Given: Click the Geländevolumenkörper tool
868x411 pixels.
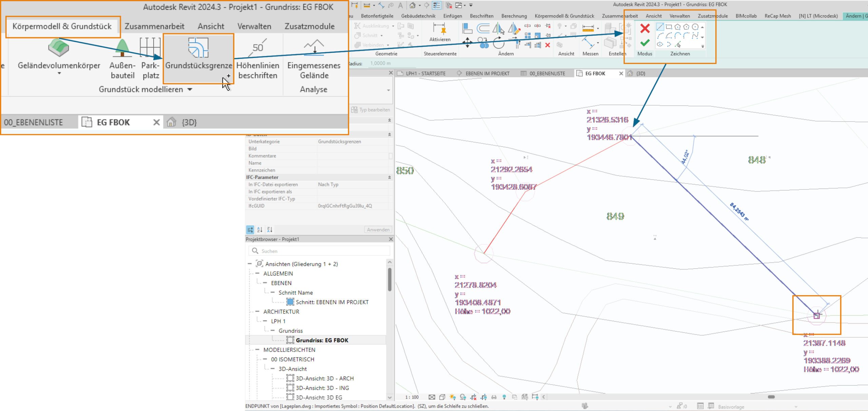Looking at the screenshot, I should coord(59,56).
